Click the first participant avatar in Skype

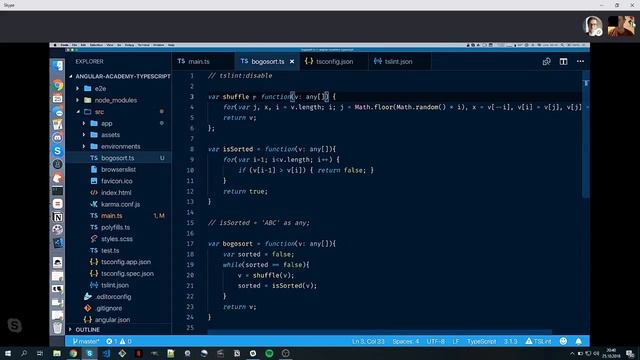(x=593, y=26)
